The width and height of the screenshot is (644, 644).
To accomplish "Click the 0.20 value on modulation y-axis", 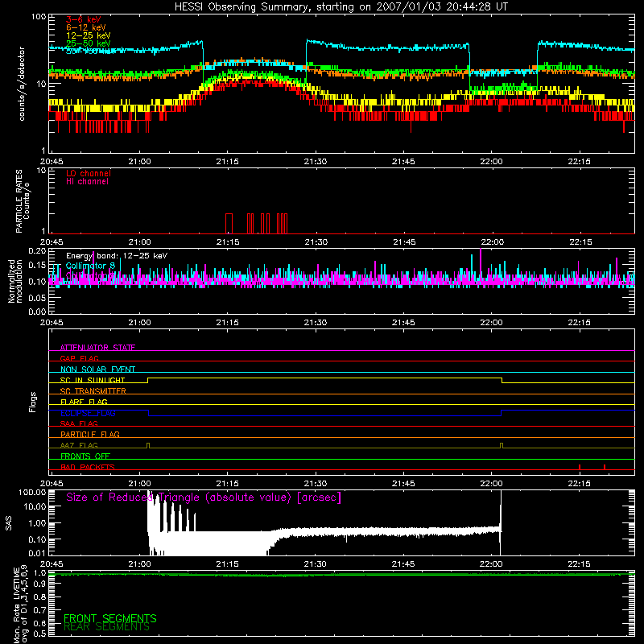I will pos(37,250).
